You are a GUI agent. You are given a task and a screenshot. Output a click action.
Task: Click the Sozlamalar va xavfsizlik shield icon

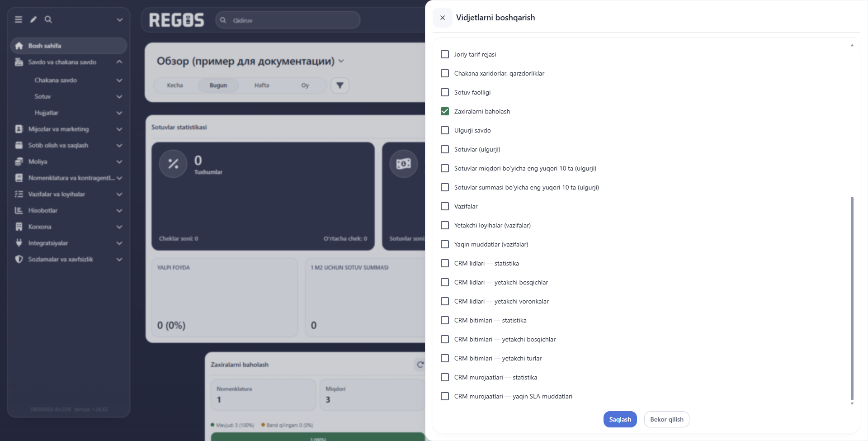click(x=19, y=259)
